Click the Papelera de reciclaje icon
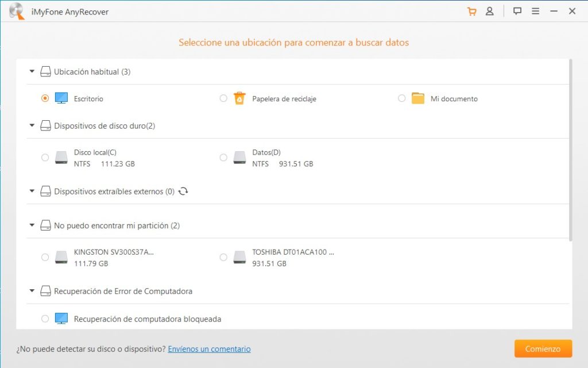This screenshot has width=588, height=368. pos(239,98)
